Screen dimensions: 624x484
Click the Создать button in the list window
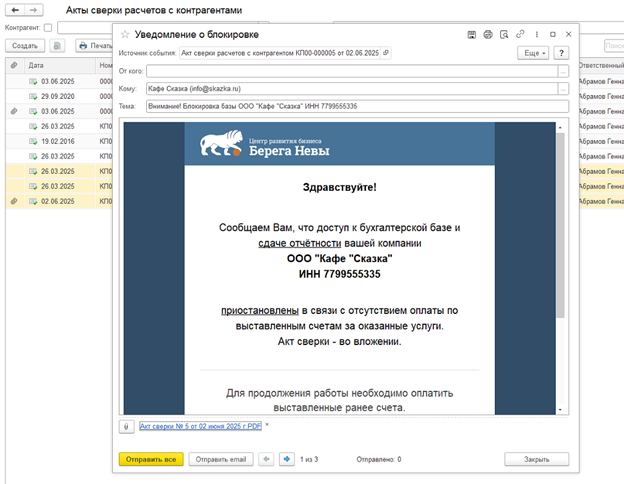[x=25, y=46]
